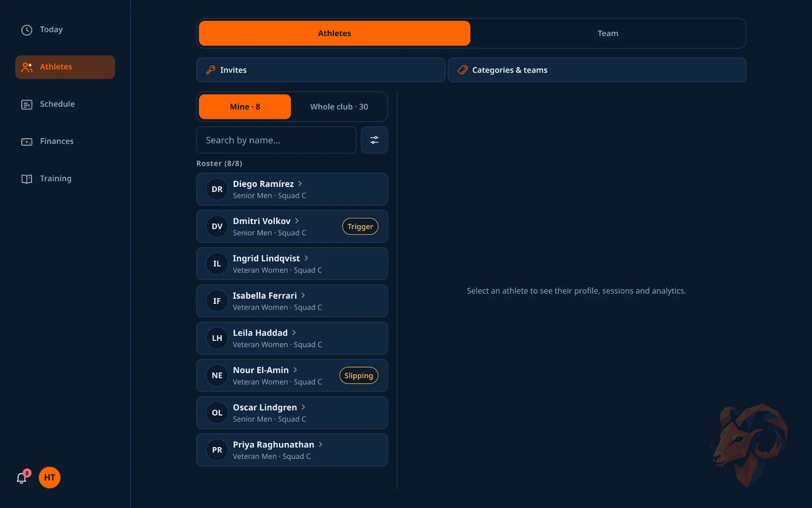Select Nour El-Amin name
812x508 pixels.
(x=261, y=370)
